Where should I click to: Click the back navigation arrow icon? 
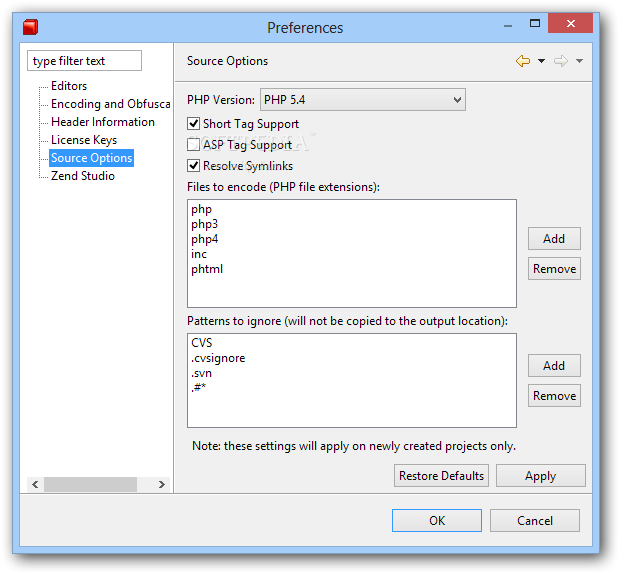pos(523,61)
